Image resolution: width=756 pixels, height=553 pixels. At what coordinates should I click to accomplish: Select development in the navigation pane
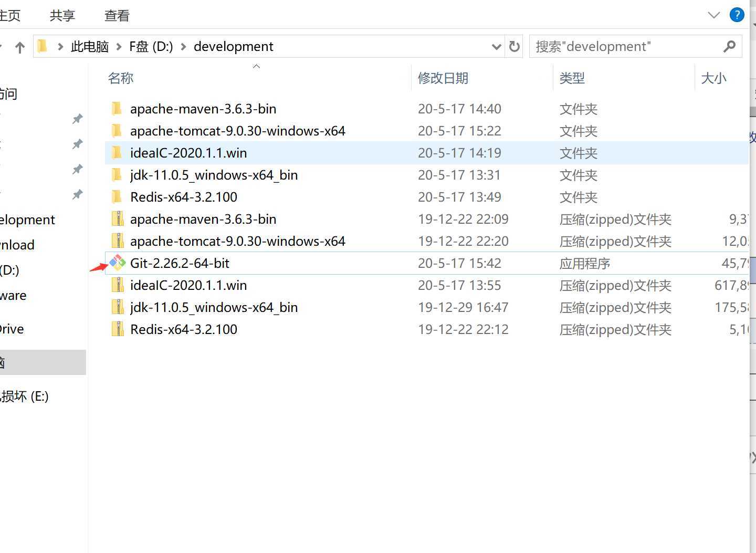coord(27,220)
